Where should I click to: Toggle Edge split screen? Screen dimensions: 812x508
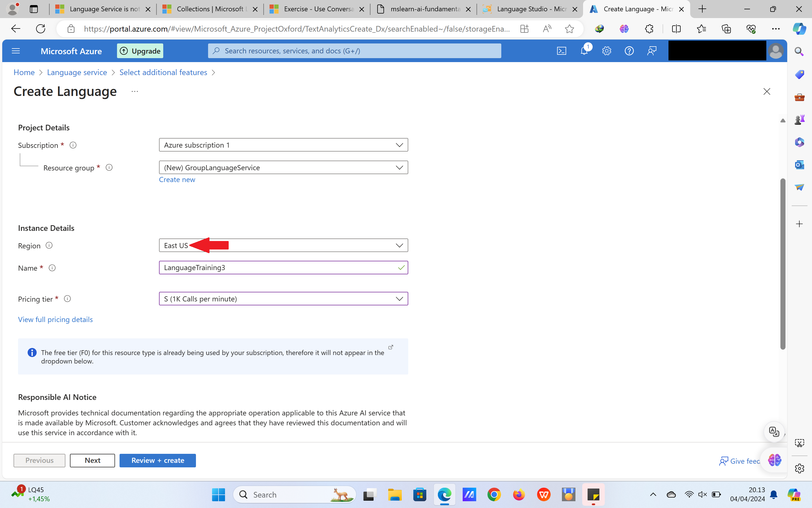pos(676,29)
